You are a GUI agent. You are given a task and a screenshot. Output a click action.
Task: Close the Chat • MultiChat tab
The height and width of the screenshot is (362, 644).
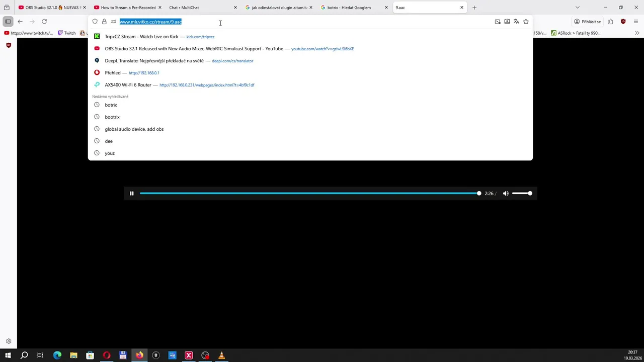(235, 8)
